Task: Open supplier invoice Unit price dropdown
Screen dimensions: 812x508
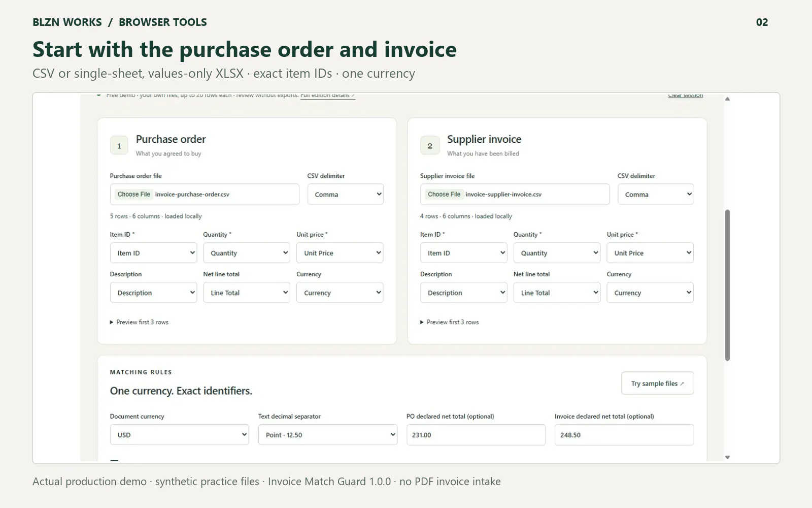Action: 650,253
